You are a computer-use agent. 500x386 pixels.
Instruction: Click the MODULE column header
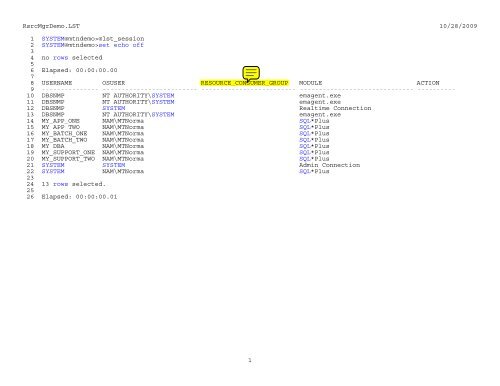tap(311, 83)
